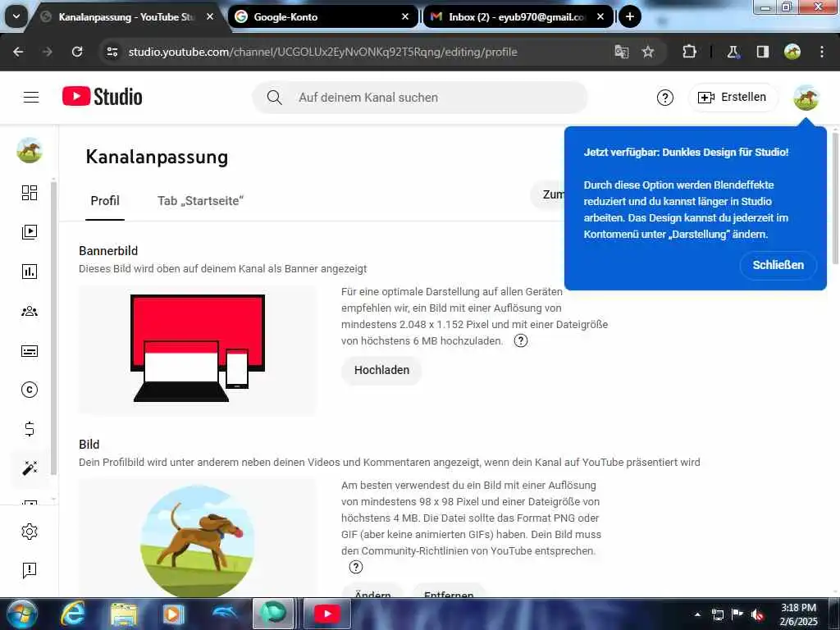
Task: Click the address bar URL
Action: (322, 52)
